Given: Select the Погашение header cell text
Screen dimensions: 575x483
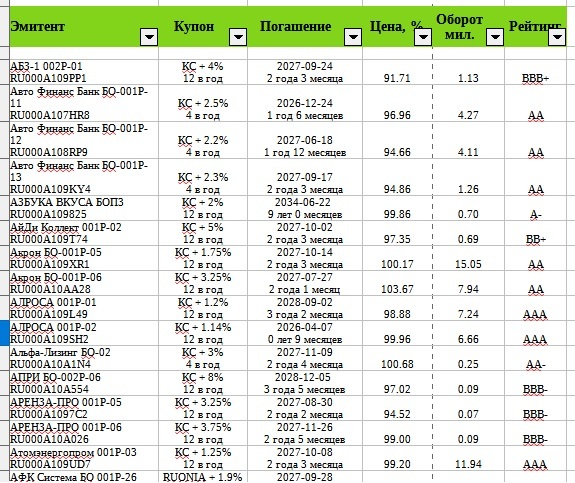Looking at the screenshot, I should tap(295, 26).
